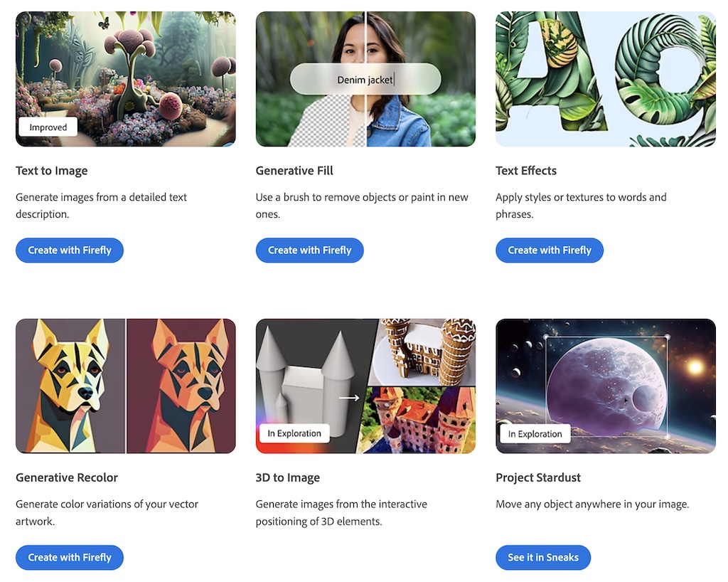This screenshot has height=582, width=728.
Task: Click the In Exploration badge on 3D to Image
Action: click(294, 433)
